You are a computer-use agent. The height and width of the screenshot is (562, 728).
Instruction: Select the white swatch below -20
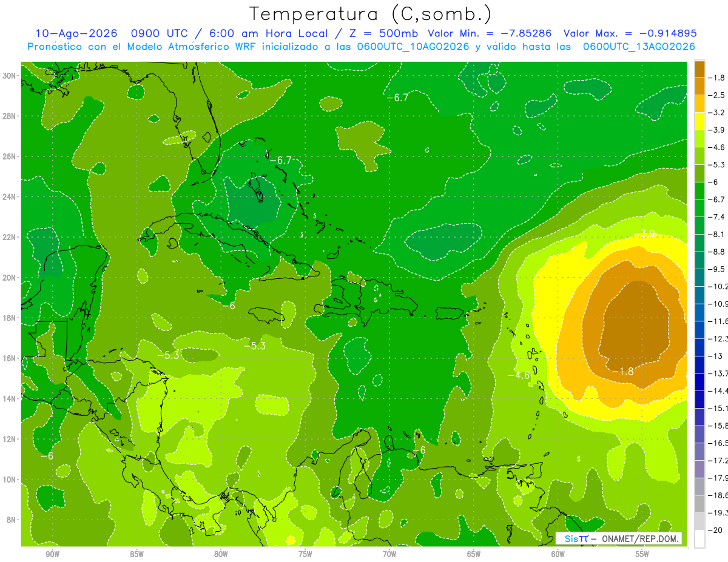[699, 538]
